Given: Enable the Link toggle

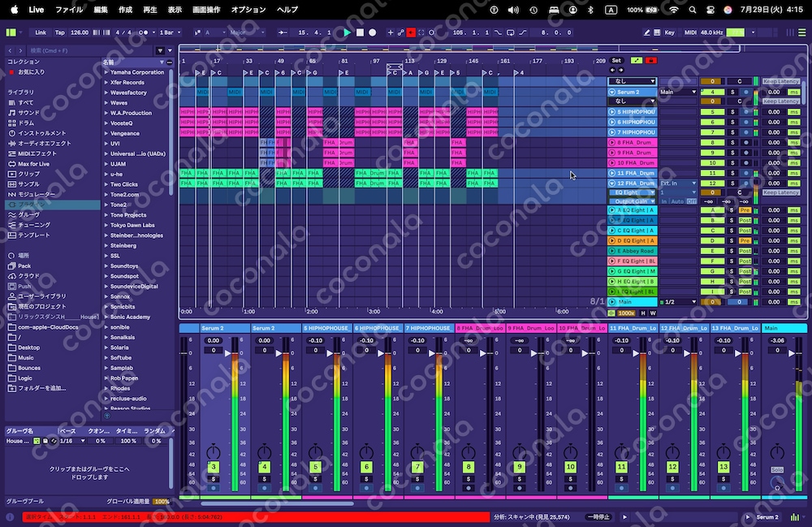Looking at the screenshot, I should pyautogui.click(x=41, y=32).
